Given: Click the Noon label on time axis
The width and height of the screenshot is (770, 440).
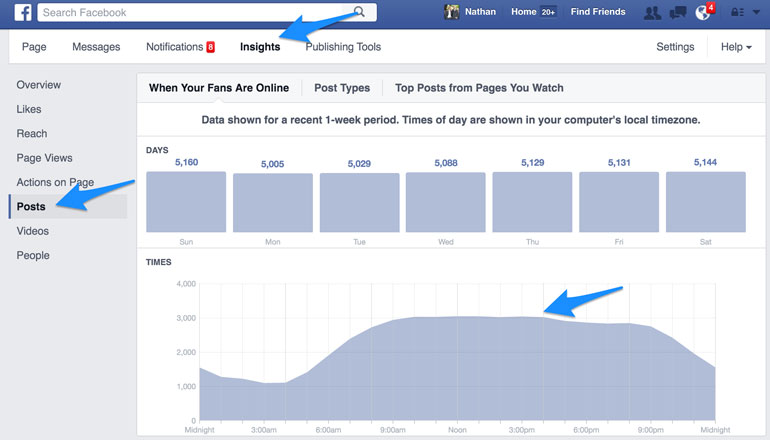Looking at the screenshot, I should pos(457,430).
